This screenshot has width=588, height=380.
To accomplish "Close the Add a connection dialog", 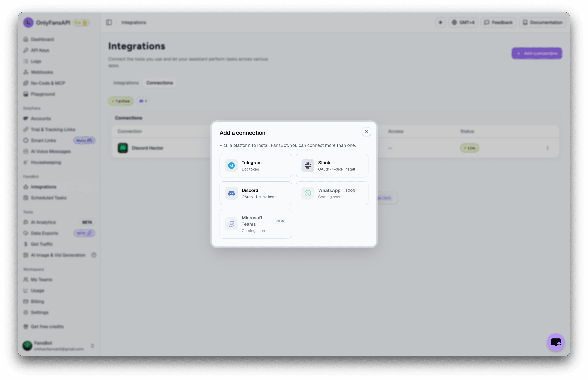I will pos(366,132).
